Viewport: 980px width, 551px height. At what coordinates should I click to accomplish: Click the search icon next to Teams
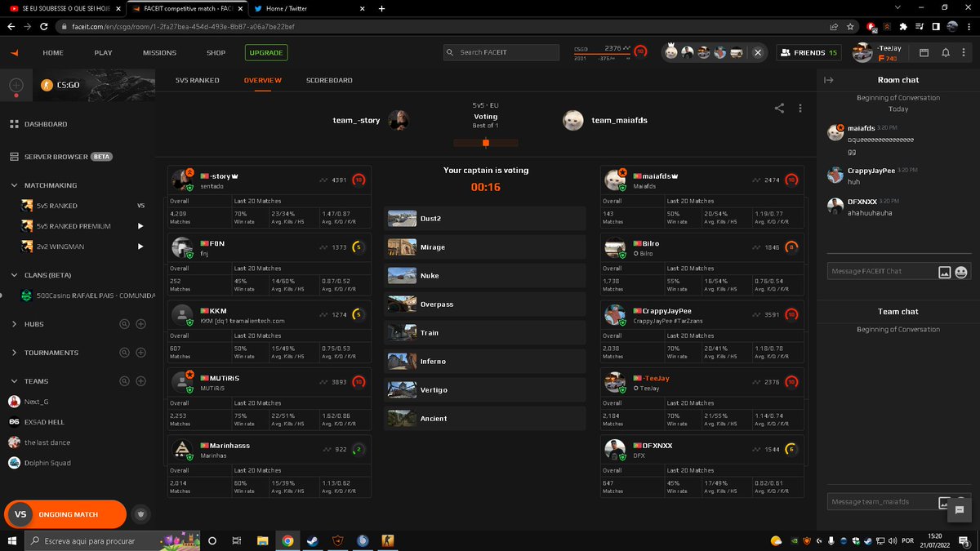pos(125,381)
